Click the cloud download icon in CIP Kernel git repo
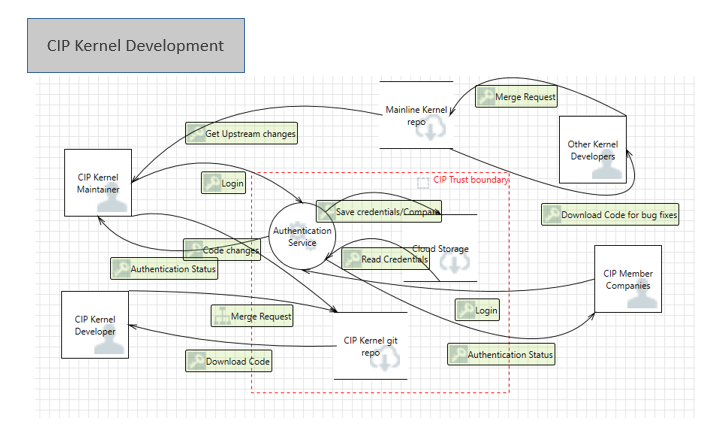This screenshot has height=437, width=707. [385, 358]
